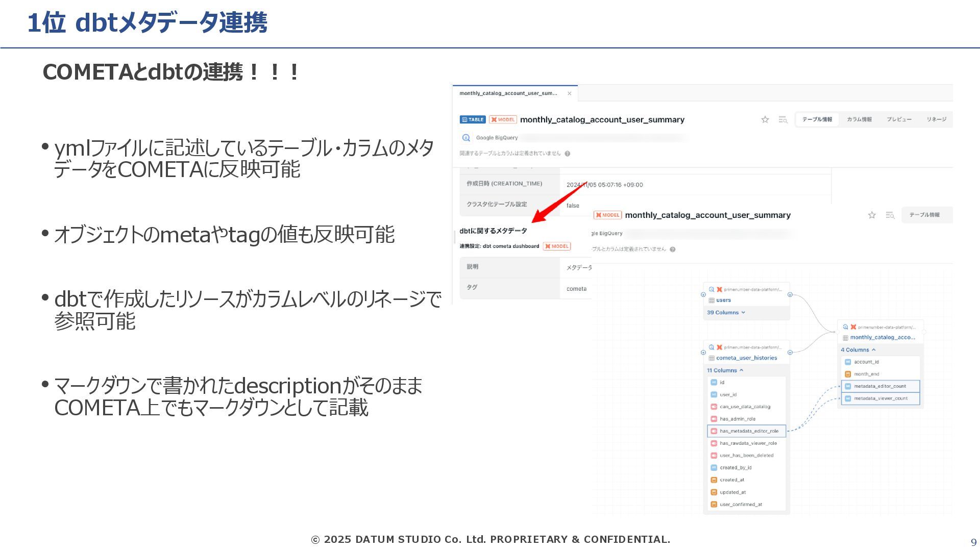Screen dimensions: 980x551
Task: Click boolean type icon of has_admin_role
Action: 714,419
